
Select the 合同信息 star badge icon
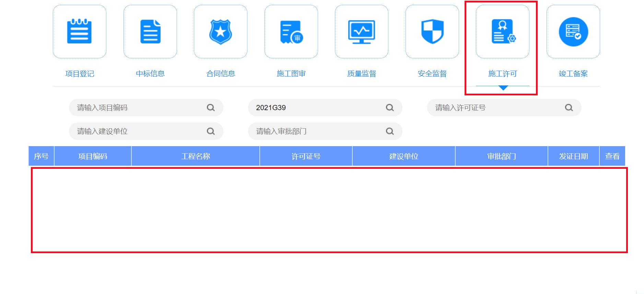[221, 32]
